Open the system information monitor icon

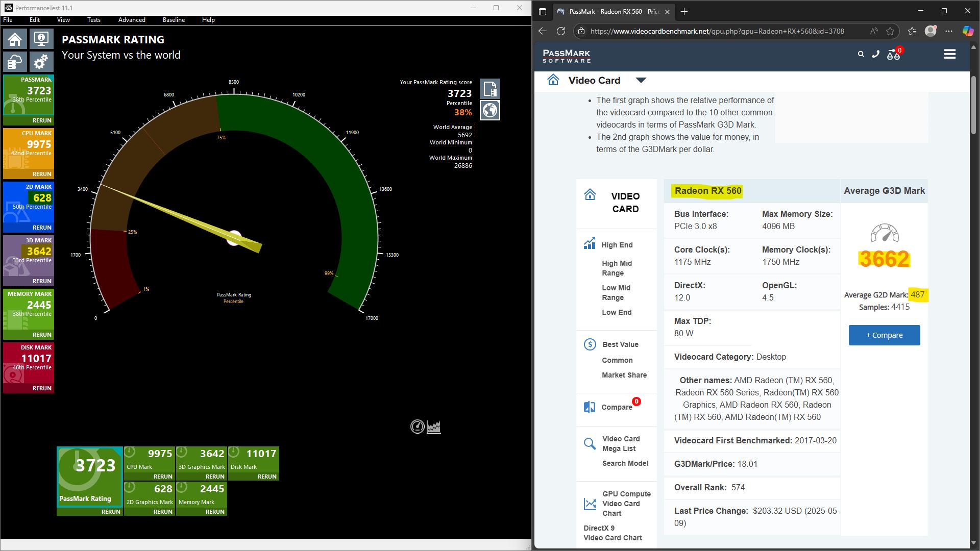pos(41,39)
